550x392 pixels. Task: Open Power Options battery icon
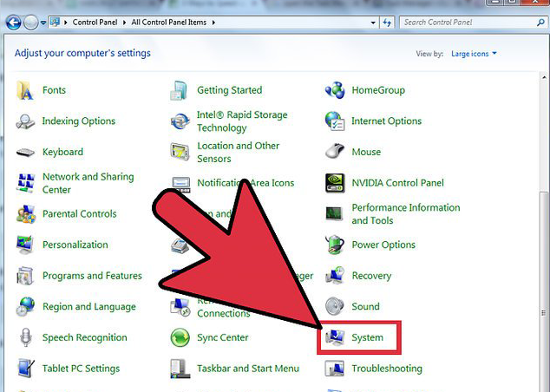[x=334, y=245]
